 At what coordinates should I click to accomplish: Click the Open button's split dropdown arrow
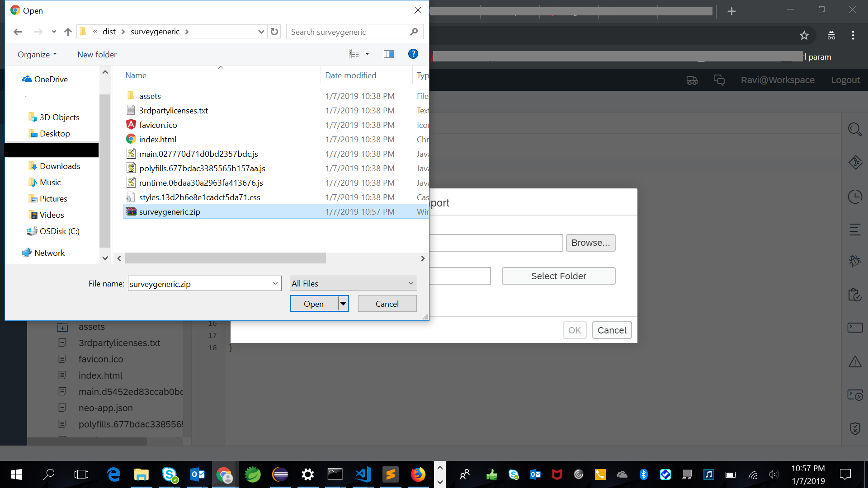[x=344, y=304]
